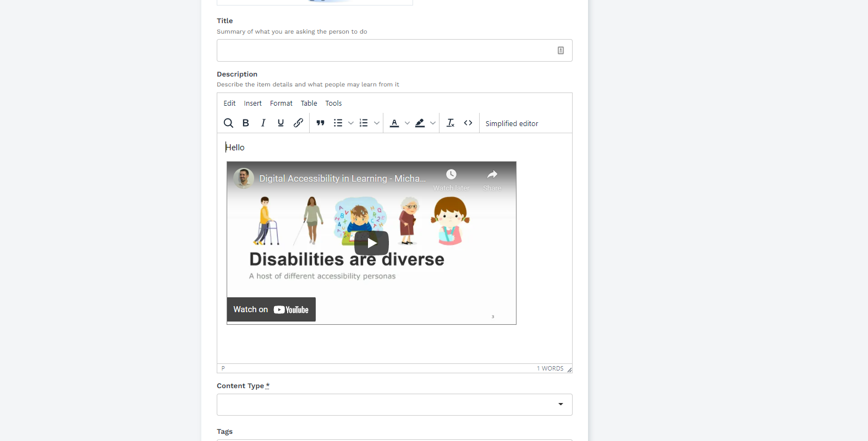Open source code view
The image size is (868, 441).
pyautogui.click(x=468, y=123)
